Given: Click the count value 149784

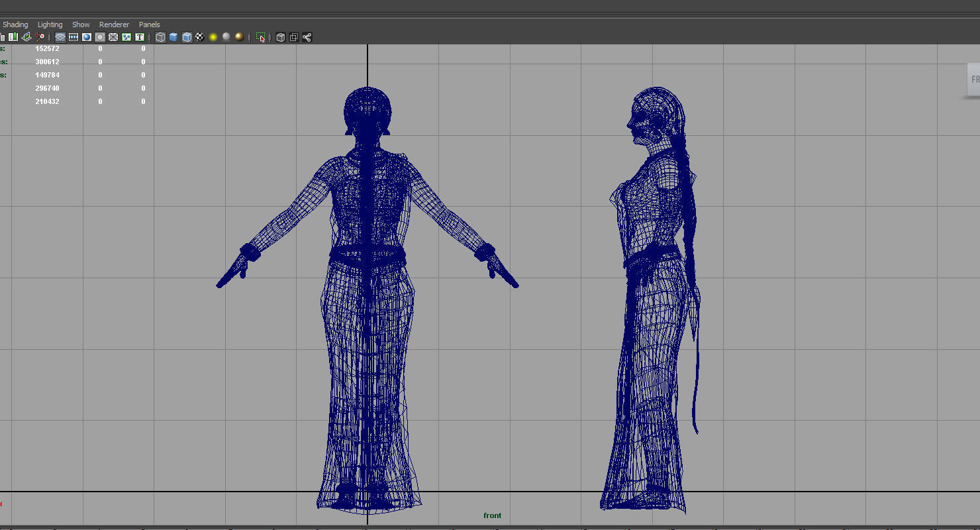Looking at the screenshot, I should pyautogui.click(x=47, y=75).
